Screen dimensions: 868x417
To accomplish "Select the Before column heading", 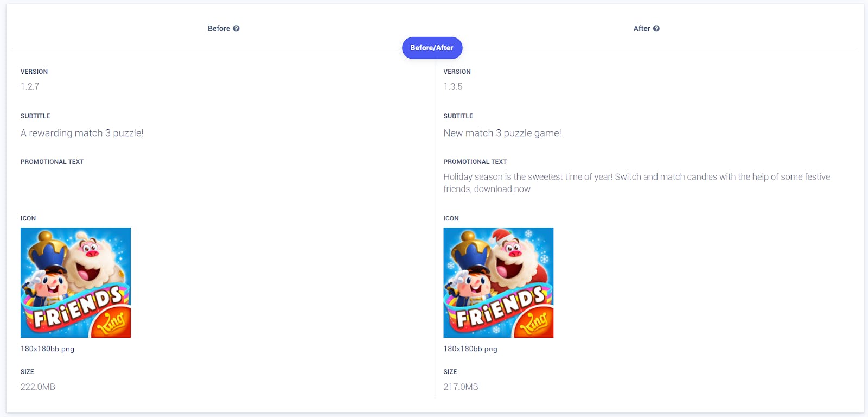I will tap(219, 29).
